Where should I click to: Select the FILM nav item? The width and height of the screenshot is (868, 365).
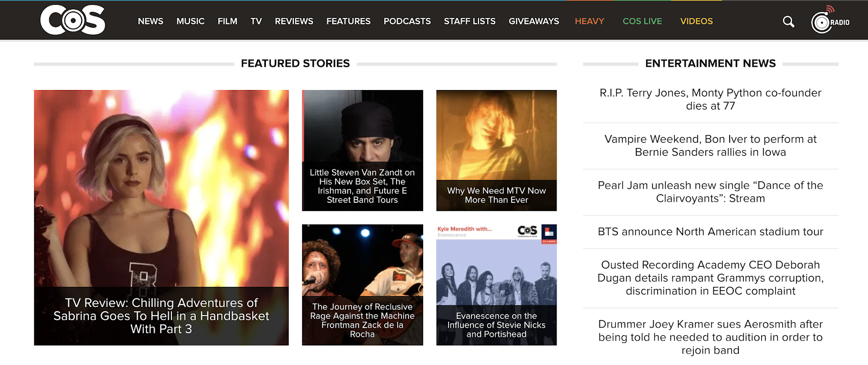(227, 21)
